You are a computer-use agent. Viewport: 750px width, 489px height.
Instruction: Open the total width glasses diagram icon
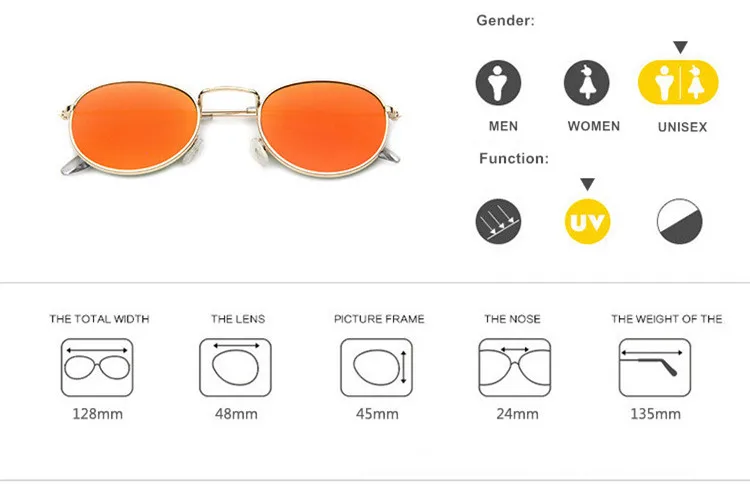97,367
